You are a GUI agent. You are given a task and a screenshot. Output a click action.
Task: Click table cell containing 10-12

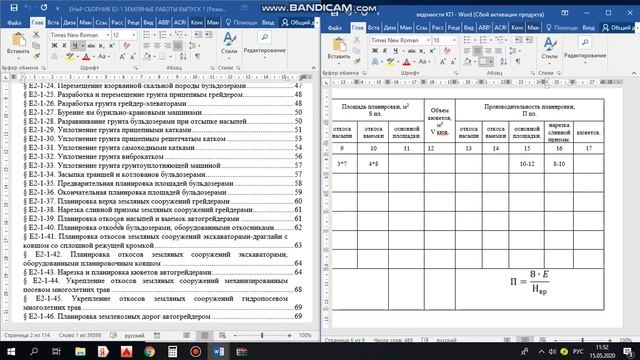click(x=527, y=164)
